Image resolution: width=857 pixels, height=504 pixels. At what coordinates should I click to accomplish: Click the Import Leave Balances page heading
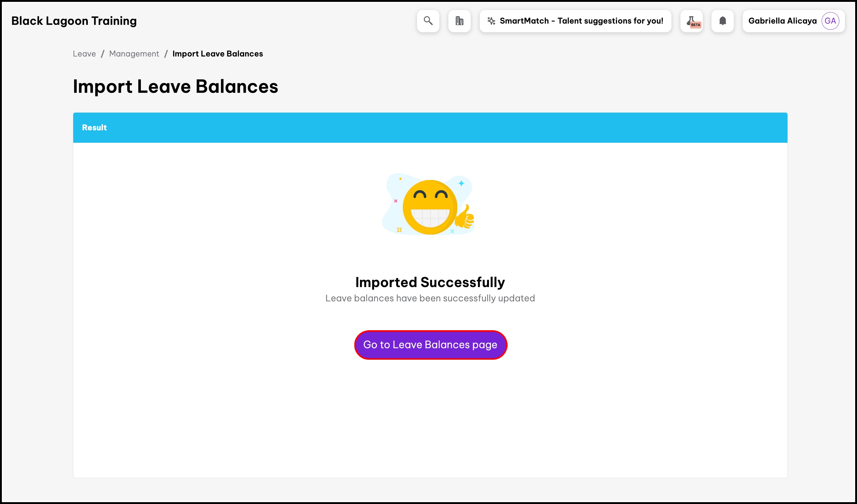[175, 86]
